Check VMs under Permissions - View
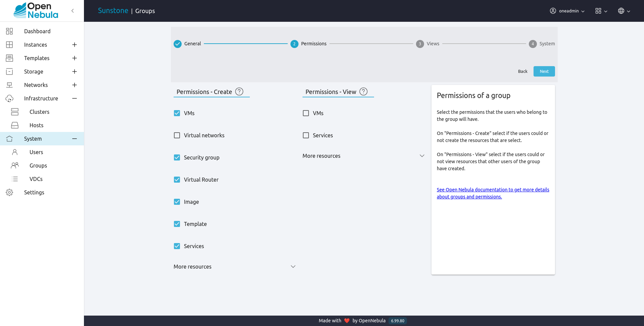644x326 pixels. 306,113
